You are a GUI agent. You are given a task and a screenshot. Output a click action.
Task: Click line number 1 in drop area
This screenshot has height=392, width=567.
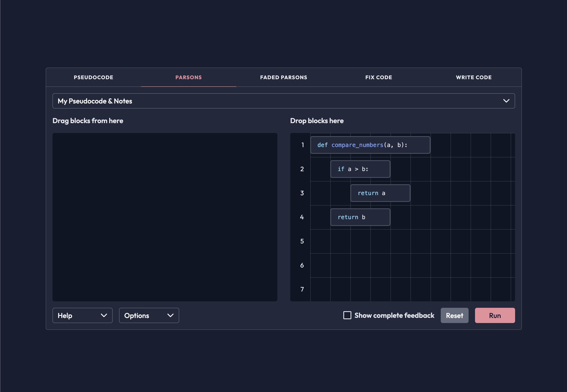302,145
